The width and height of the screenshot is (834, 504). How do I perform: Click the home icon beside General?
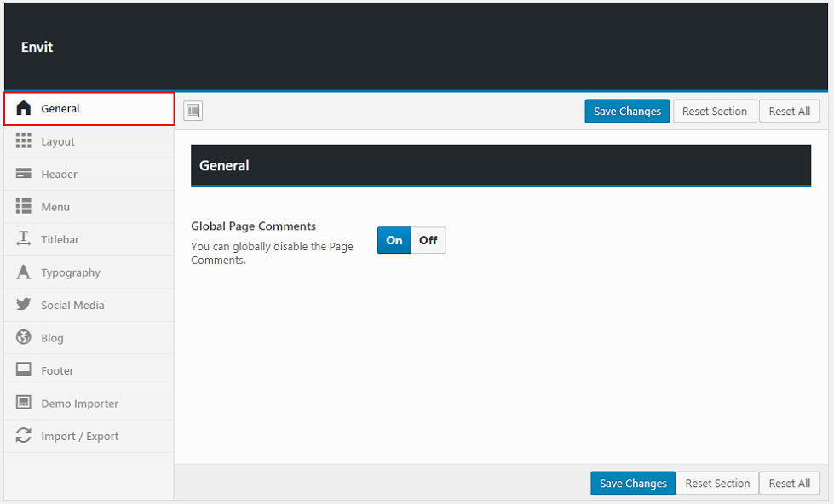tap(24, 108)
